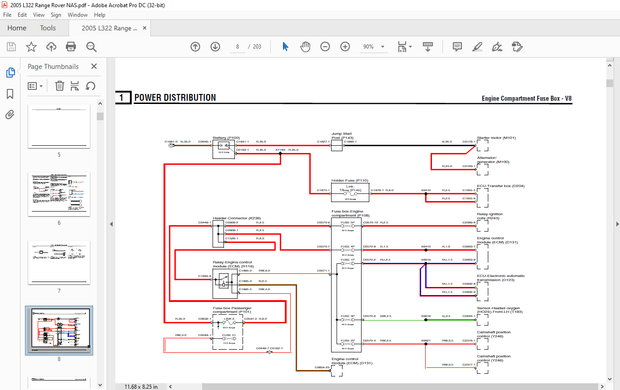This screenshot has height=390, width=620.
Task: Toggle the Bookmarks panel icon
Action: (10, 94)
